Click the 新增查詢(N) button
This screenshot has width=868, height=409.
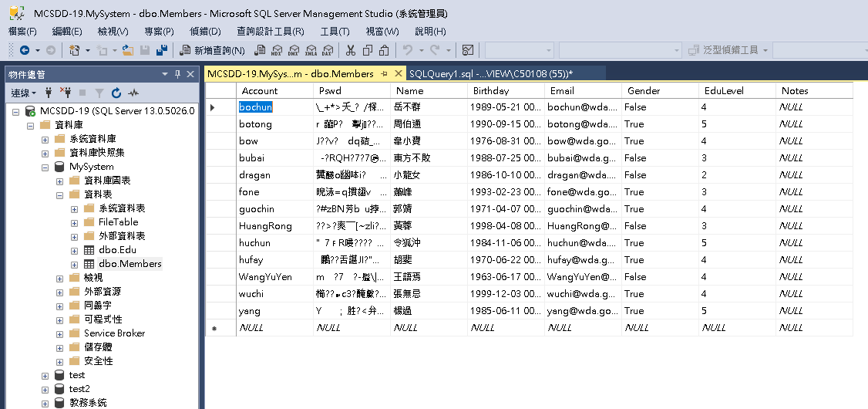point(213,50)
